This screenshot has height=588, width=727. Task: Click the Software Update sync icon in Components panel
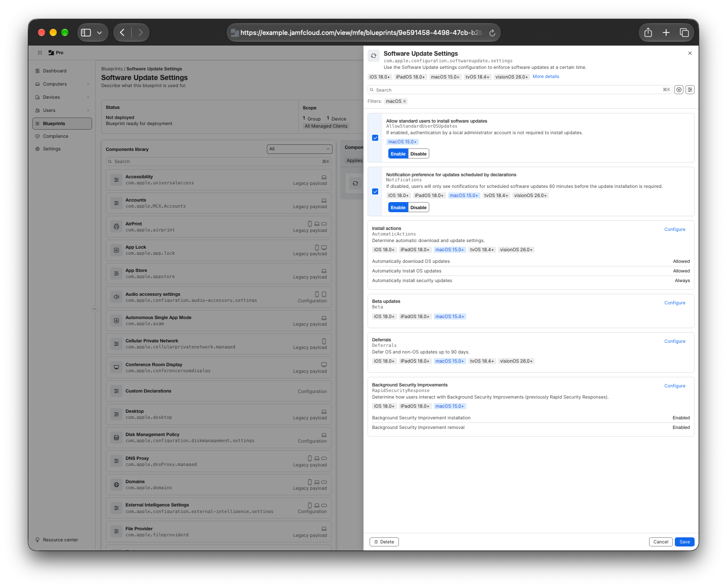coord(355,183)
